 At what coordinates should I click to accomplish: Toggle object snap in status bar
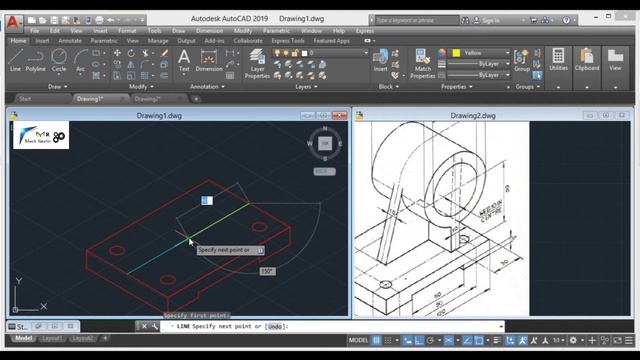click(x=479, y=340)
